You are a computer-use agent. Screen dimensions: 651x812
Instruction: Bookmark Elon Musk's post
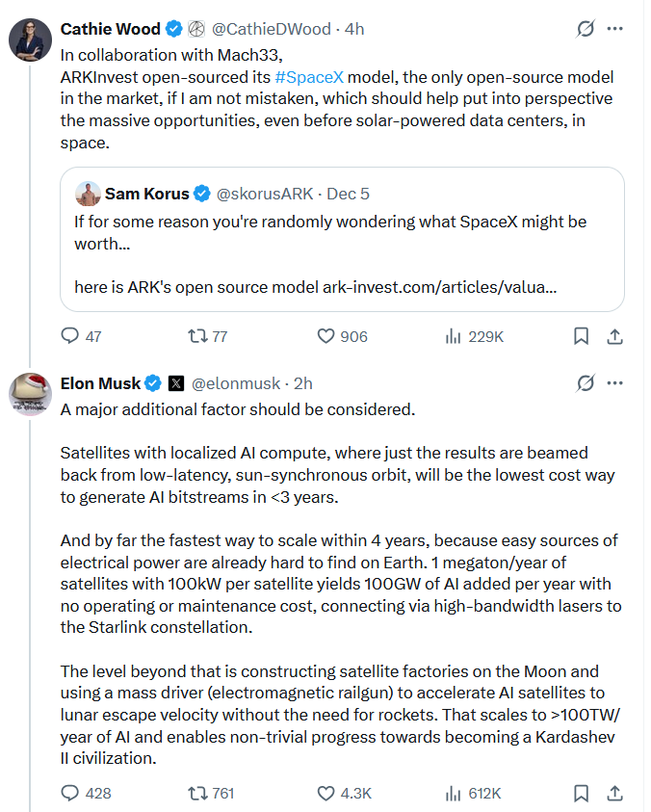click(x=580, y=793)
